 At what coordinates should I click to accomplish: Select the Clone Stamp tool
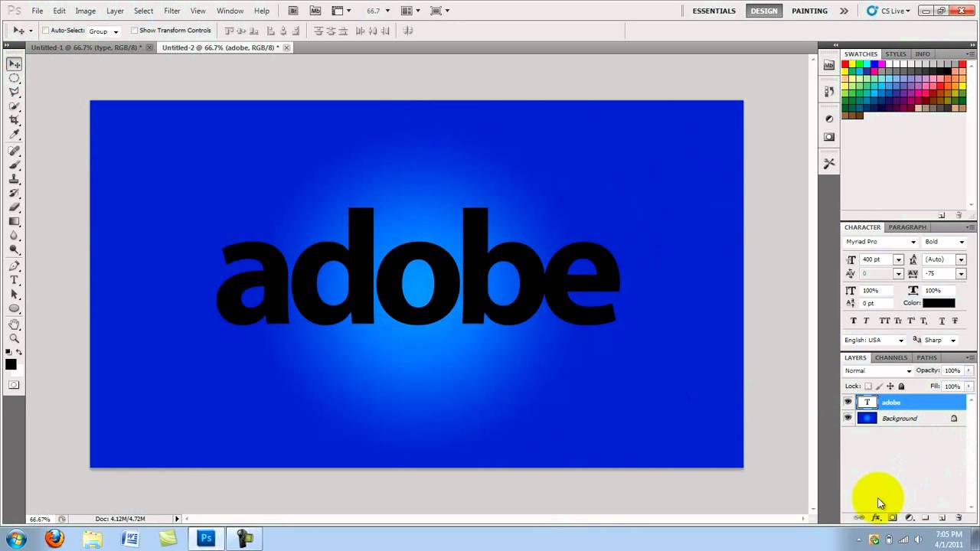[15, 179]
